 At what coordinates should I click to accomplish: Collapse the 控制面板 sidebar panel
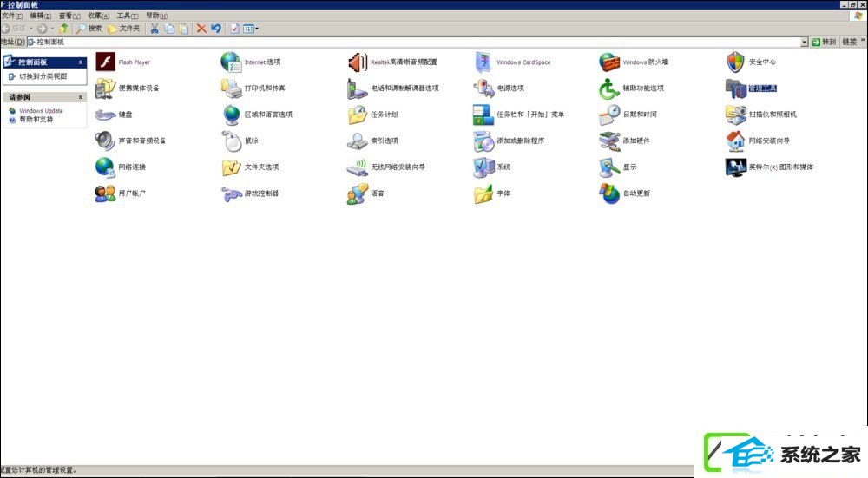(80, 62)
